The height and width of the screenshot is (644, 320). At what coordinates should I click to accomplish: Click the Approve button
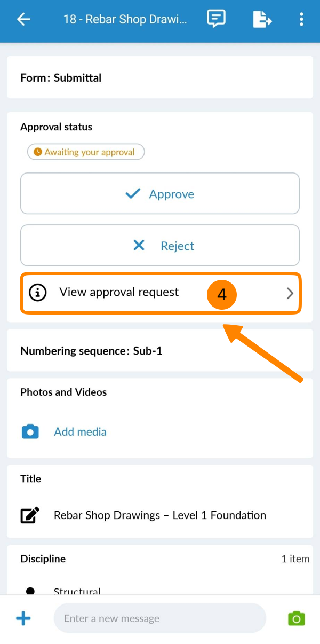point(160,194)
